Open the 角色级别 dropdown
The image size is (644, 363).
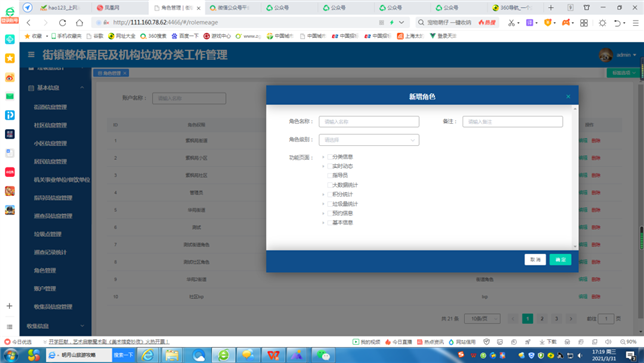[x=369, y=140]
